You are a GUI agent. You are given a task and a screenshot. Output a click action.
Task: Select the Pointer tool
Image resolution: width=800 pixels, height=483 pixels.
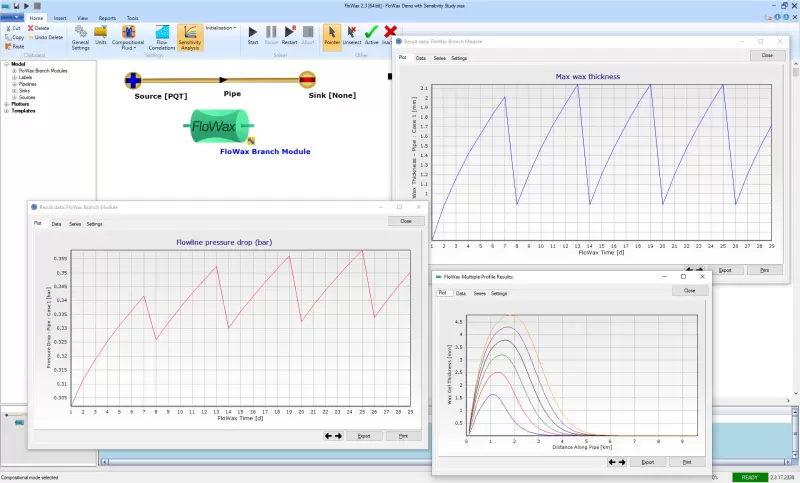coord(332,35)
